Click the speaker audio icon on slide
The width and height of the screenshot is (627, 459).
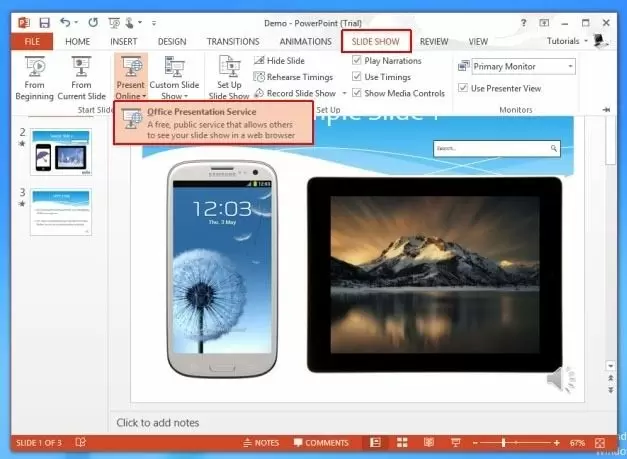[x=561, y=380]
